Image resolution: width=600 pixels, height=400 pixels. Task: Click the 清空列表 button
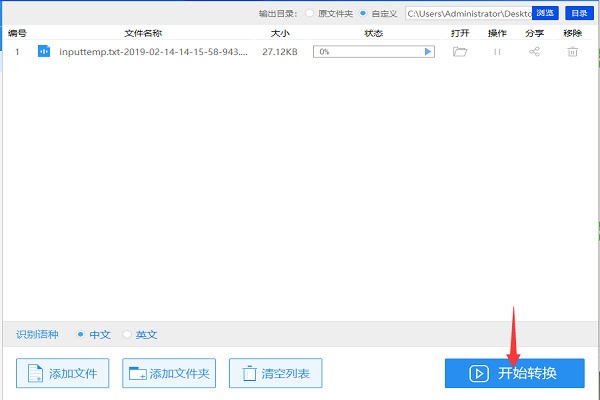(276, 373)
